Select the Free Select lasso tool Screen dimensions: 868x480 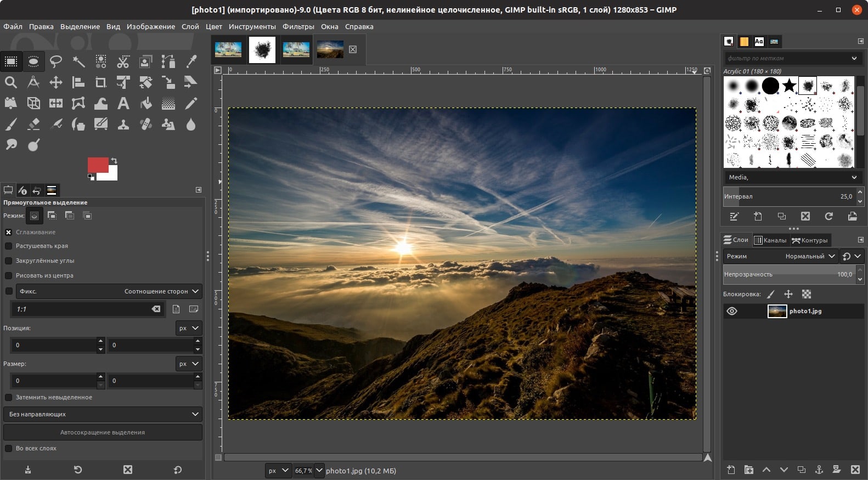(x=56, y=61)
